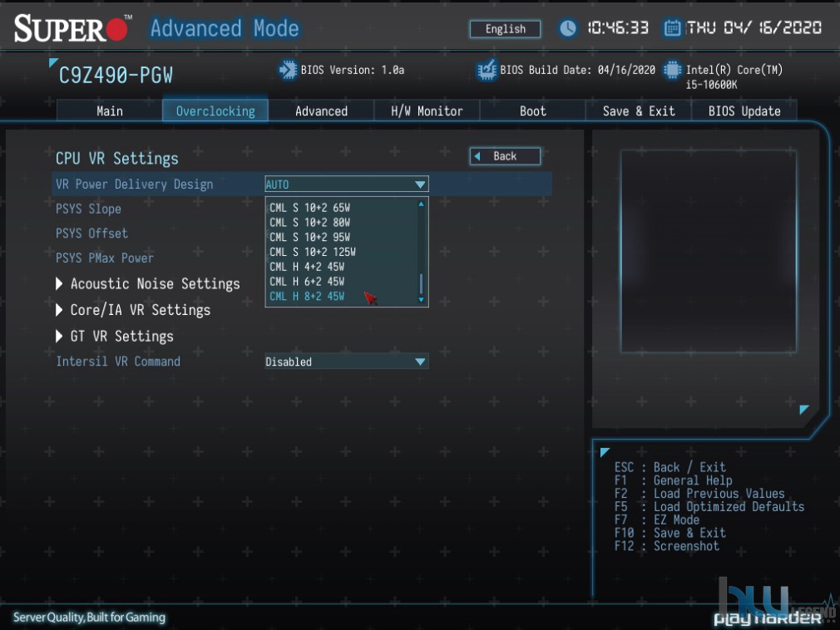The width and height of the screenshot is (840, 630).
Task: Expand Core/IA VR Settings submenu
Action: (x=133, y=310)
